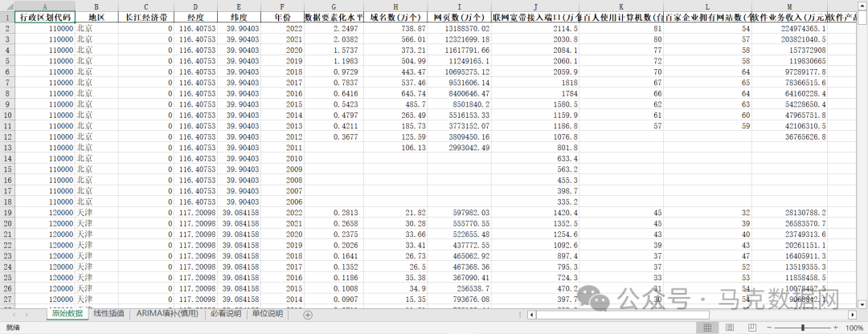868x334 pixels.
Task: Select column B header
Action: pyautogui.click(x=96, y=6)
